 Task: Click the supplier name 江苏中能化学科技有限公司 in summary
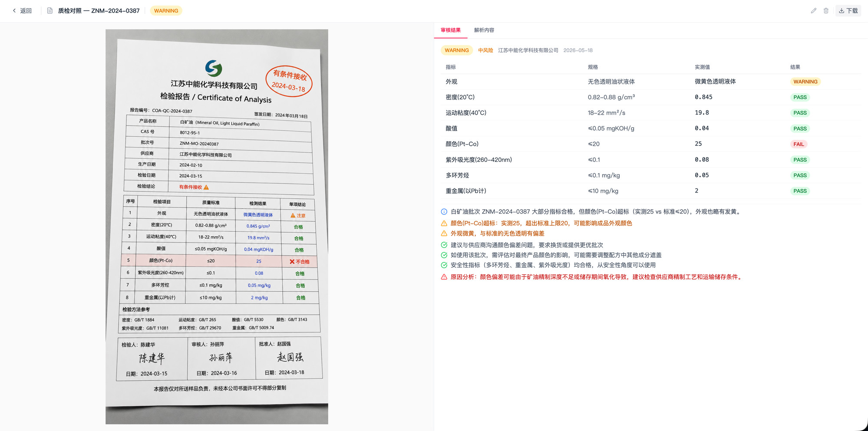(528, 50)
